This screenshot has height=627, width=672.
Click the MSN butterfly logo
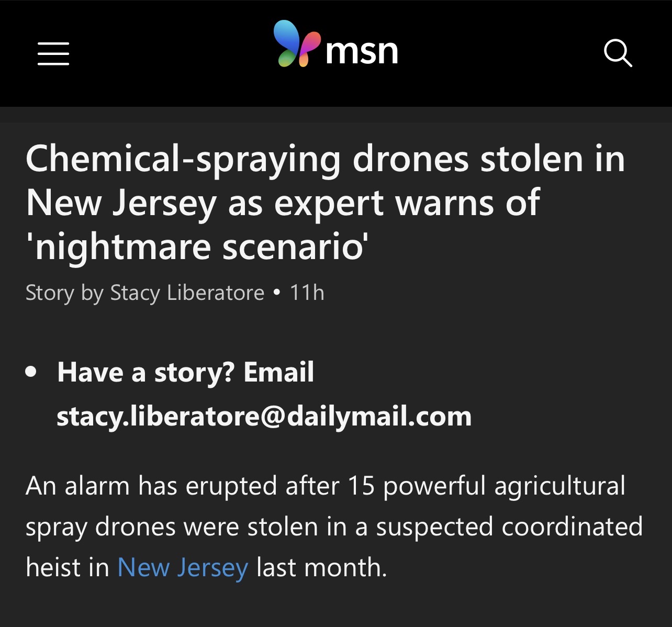(x=297, y=44)
